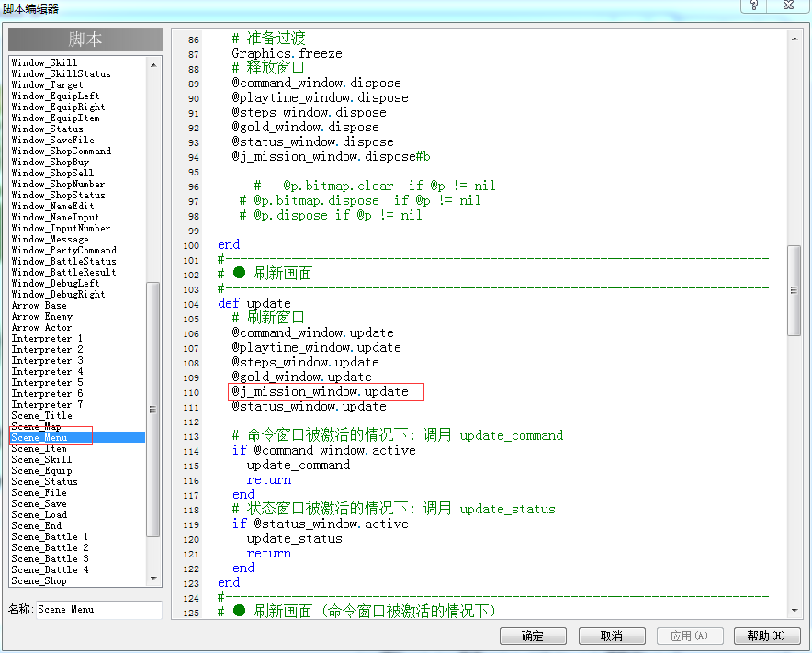Screen dimensions: 812x653
Task: Select Arrow_Enemy script
Action: pos(42,316)
